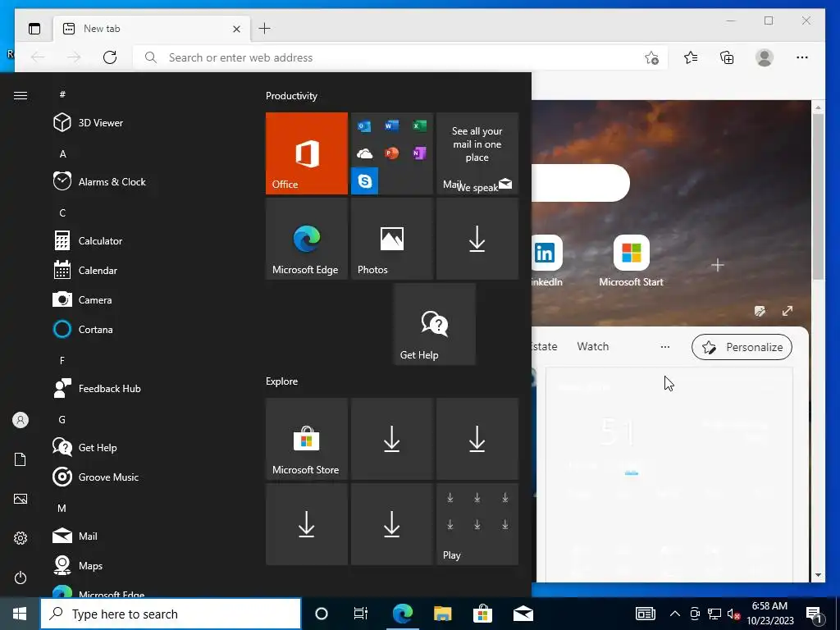Screen dimensions: 840x630
Task: Show hidden system tray icons
Action: pyautogui.click(x=675, y=614)
